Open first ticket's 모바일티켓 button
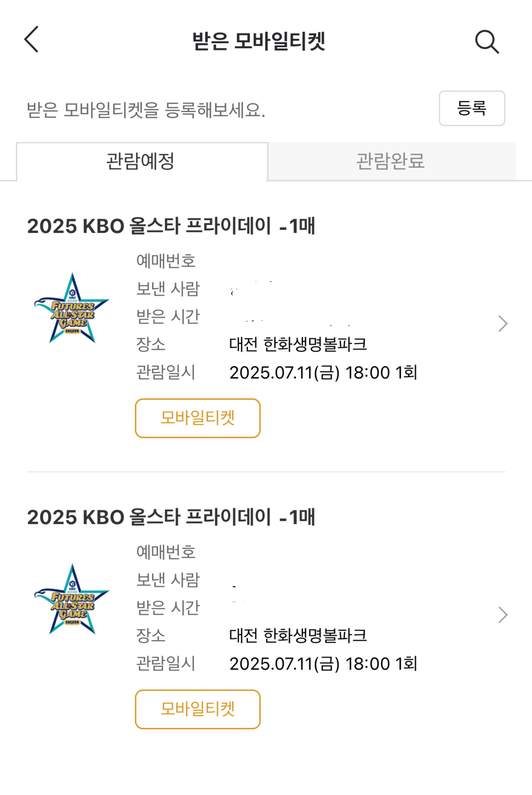Screen dimensions: 532x795 point(198,418)
